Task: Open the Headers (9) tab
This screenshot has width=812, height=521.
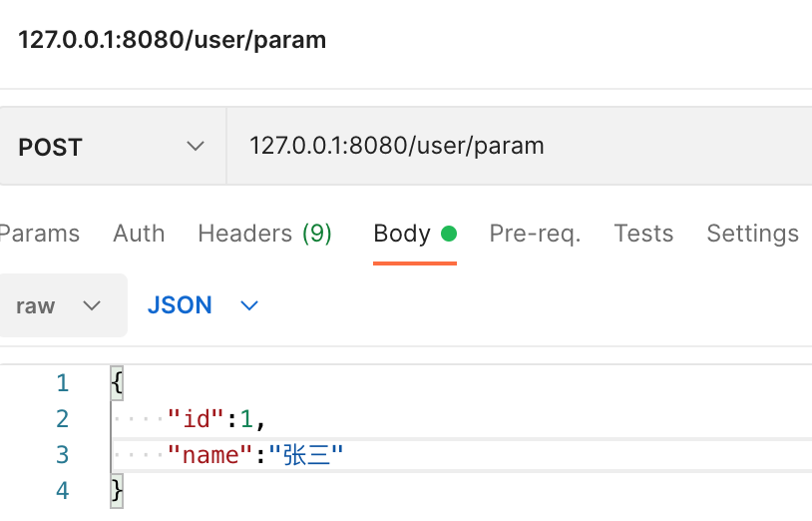Action: coord(264,234)
